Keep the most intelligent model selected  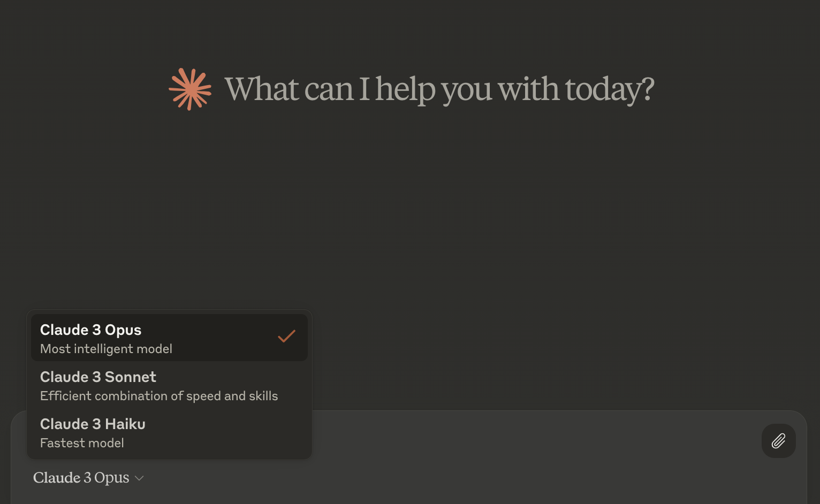tap(169, 338)
